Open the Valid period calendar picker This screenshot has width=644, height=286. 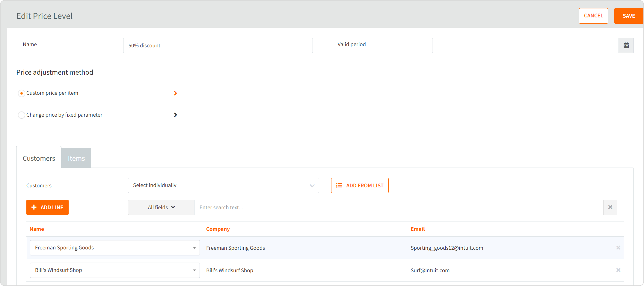[626, 46]
